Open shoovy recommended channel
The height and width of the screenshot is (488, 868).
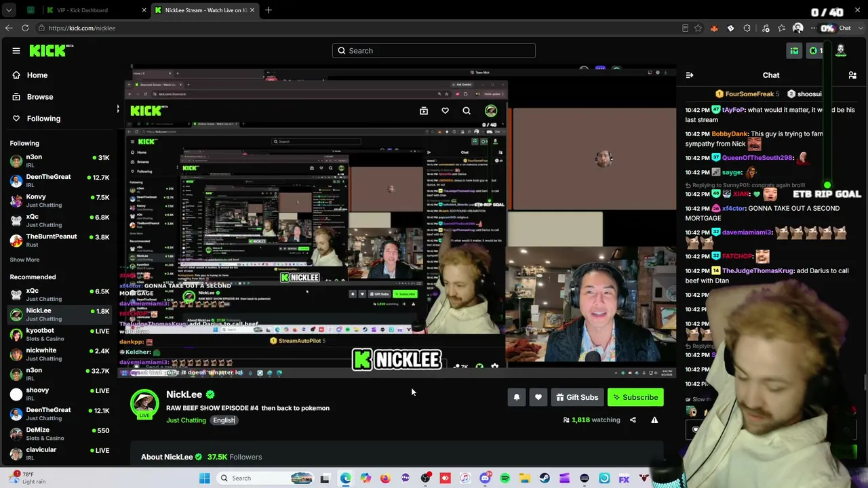click(60, 394)
